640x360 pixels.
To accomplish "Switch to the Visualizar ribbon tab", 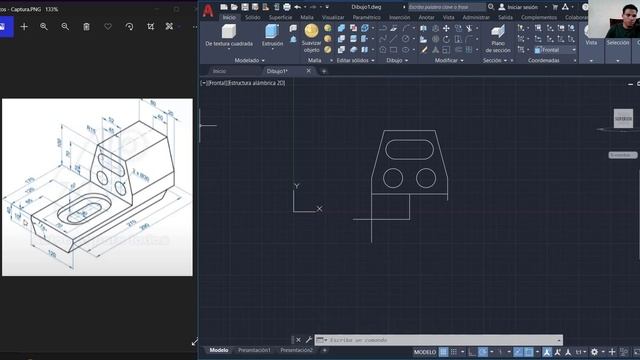I will [x=333, y=18].
